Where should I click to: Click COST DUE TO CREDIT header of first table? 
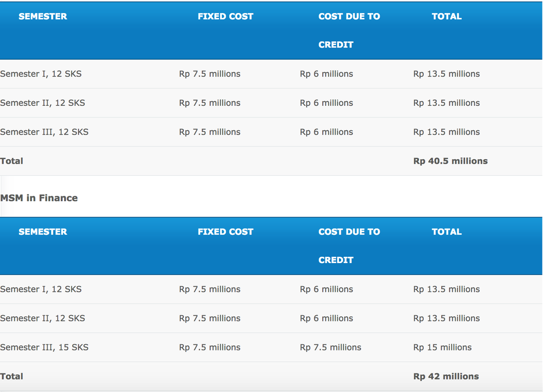[x=349, y=30]
